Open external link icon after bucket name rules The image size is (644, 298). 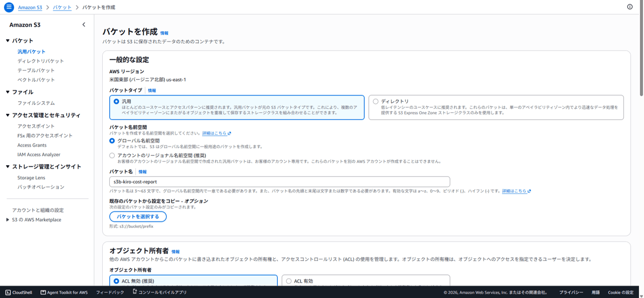(x=529, y=191)
